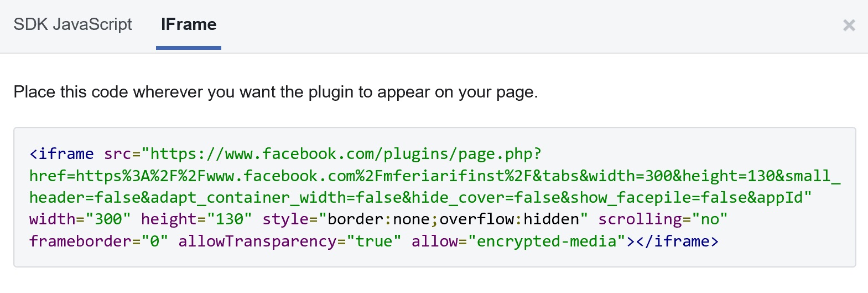Click the src attribute name
Viewport: 868px width, 293px height.
(117, 154)
